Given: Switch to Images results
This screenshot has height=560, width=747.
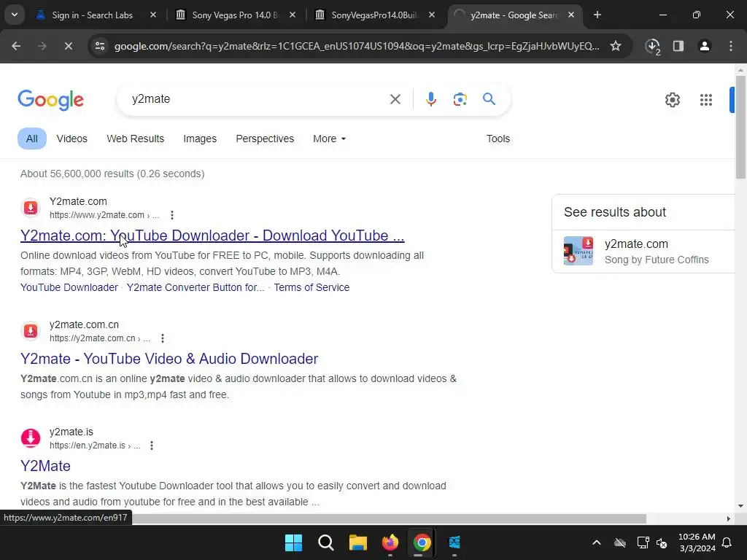Looking at the screenshot, I should click(200, 139).
